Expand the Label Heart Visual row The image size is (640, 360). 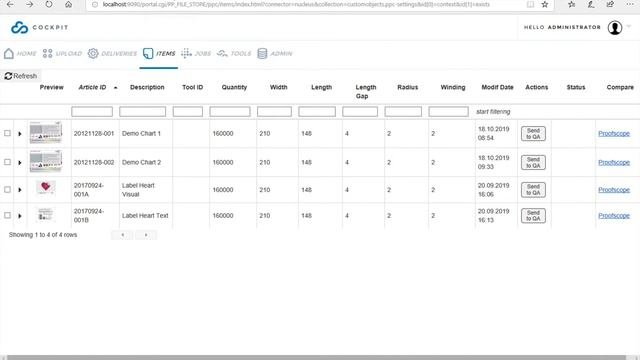click(20, 190)
